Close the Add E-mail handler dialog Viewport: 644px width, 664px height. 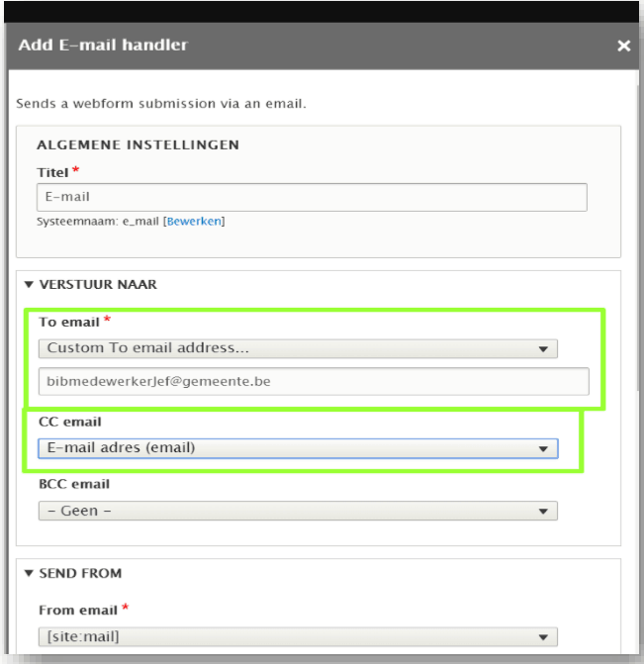(x=623, y=47)
